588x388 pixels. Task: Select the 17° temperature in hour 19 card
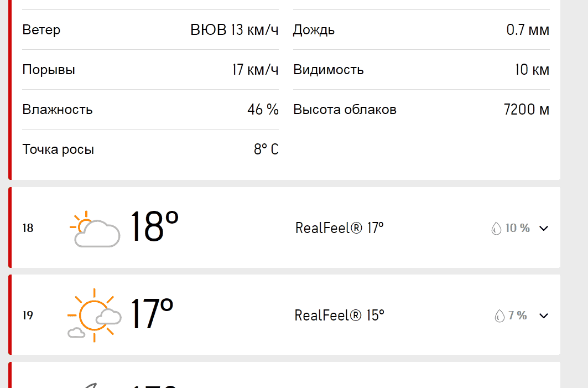click(x=152, y=314)
